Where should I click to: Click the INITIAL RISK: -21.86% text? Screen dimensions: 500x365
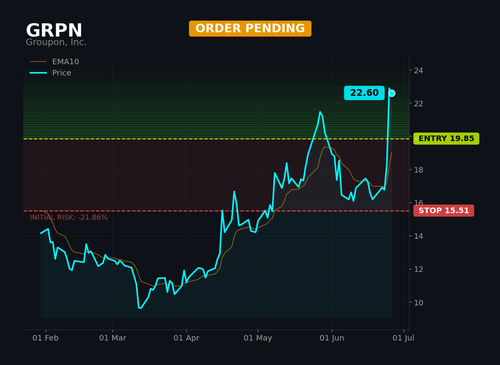point(69,218)
